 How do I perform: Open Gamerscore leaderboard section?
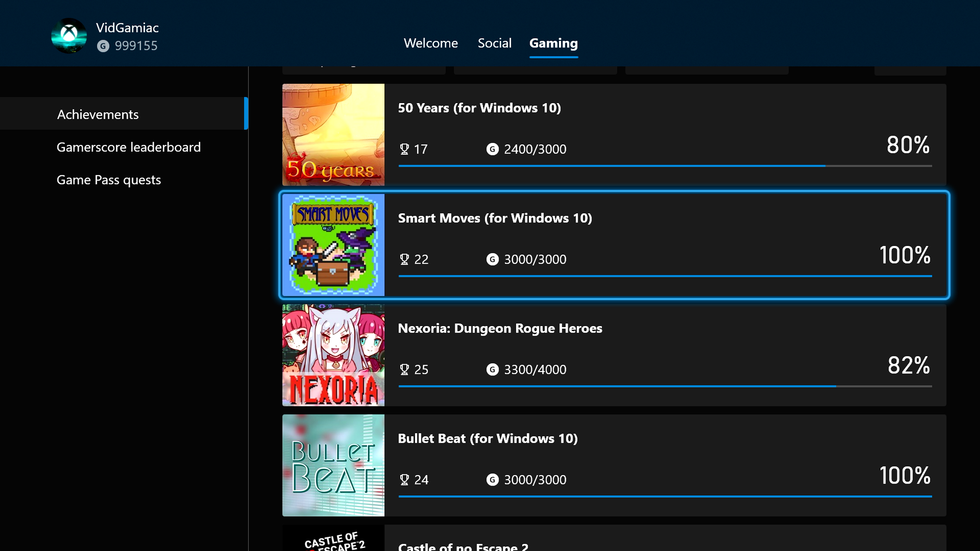[128, 147]
